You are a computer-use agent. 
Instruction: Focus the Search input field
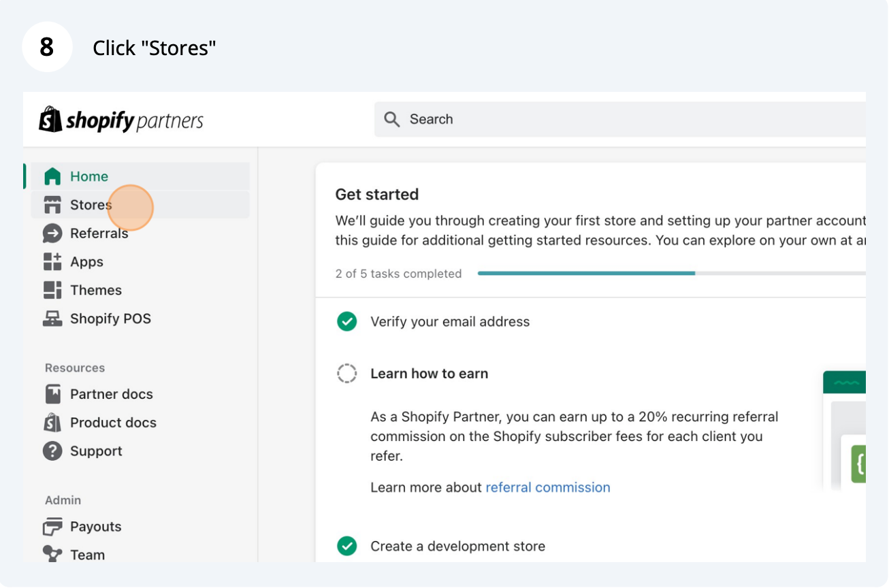click(620, 120)
